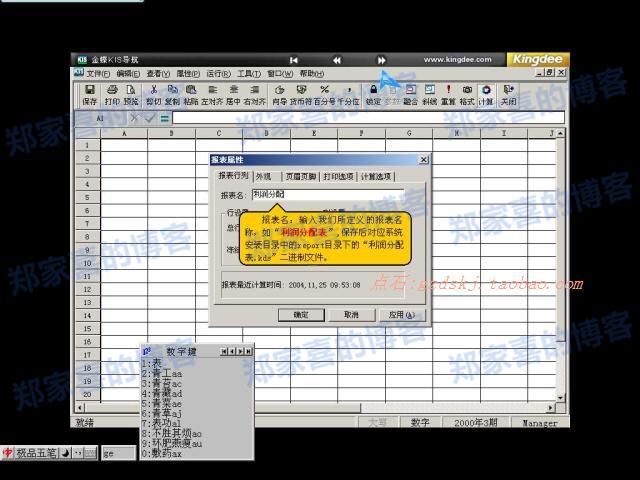Close the 报表属性 dialog
This screenshot has height=480, width=640.
pos(424,160)
